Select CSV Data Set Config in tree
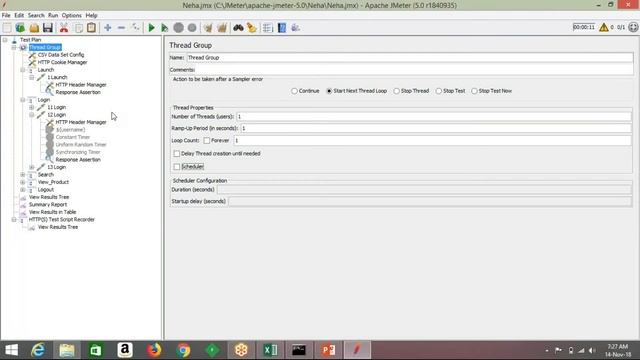 (x=61, y=55)
